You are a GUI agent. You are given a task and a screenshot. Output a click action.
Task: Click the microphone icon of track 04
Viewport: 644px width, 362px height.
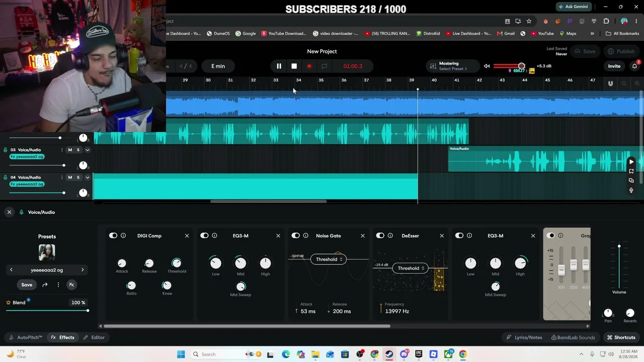coord(6,177)
